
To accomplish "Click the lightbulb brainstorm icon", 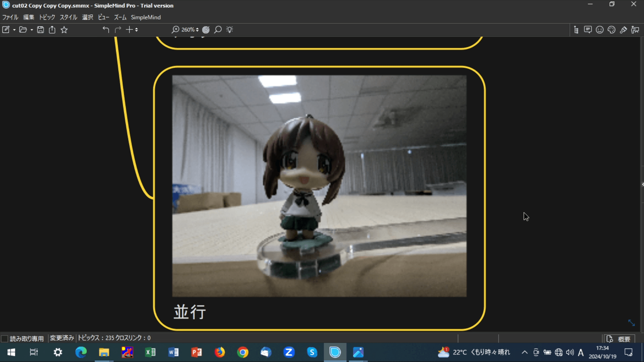I will point(230,30).
